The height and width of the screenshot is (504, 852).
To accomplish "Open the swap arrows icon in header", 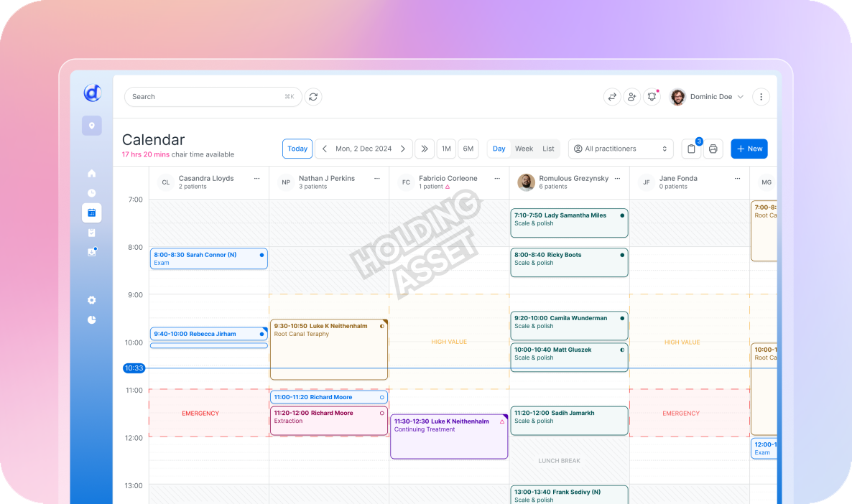I will click(x=612, y=97).
